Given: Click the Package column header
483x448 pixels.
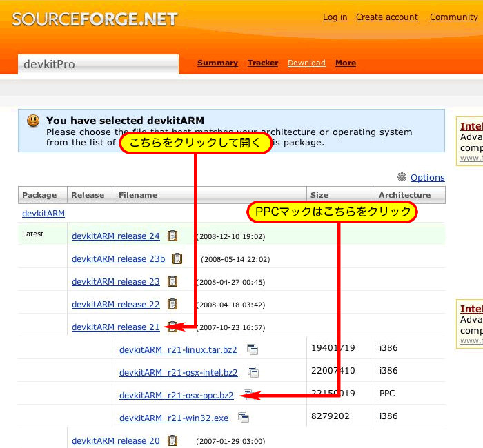Looking at the screenshot, I should pyautogui.click(x=43, y=195).
